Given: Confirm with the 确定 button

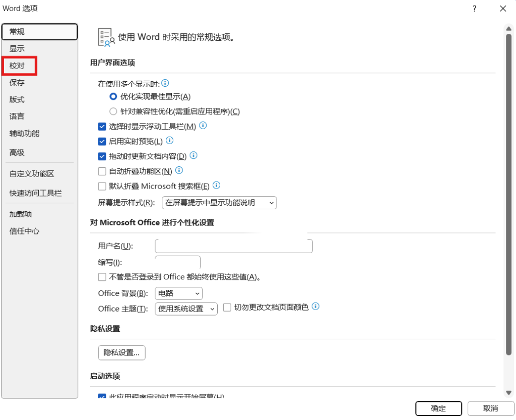Looking at the screenshot, I should [x=438, y=408].
